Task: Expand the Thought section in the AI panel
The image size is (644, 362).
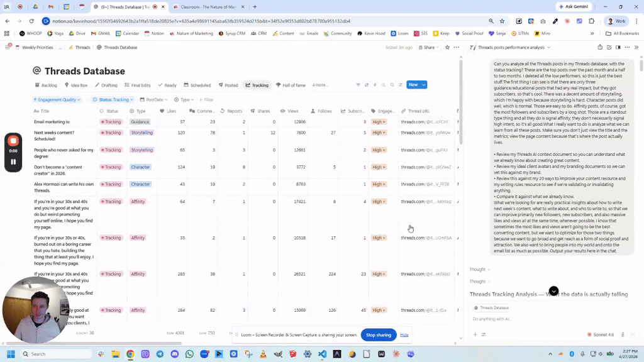Action: tap(478, 270)
